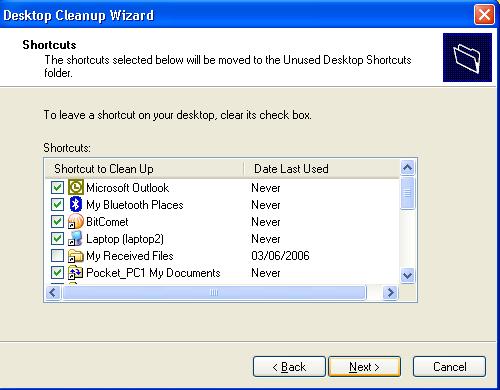Toggle the Laptop (laptop2) checkbox
The image size is (500, 390).
[57, 238]
